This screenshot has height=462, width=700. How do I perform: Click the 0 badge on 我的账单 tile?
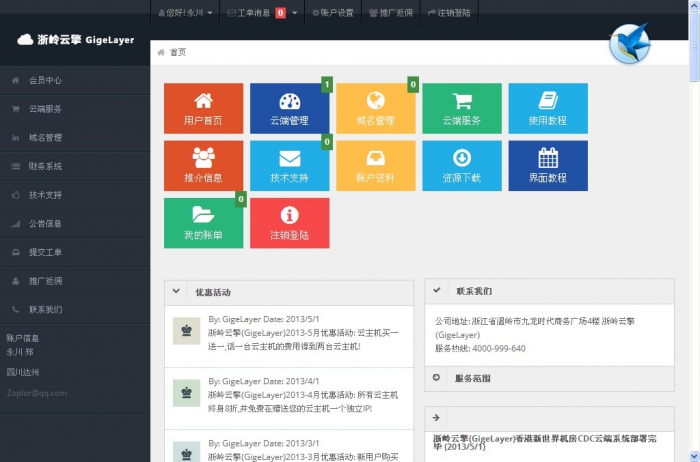(241, 199)
